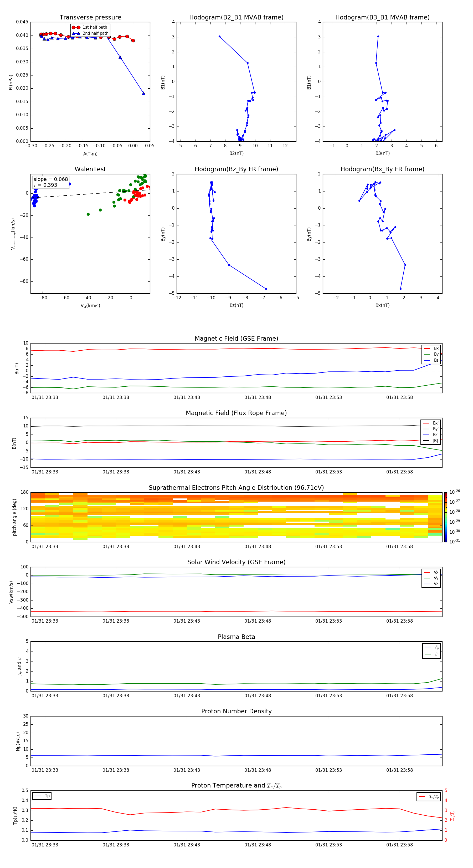The height and width of the screenshot is (868, 473).
Task: Select the Bx legend entry in GSE field plot
Action: point(431,349)
